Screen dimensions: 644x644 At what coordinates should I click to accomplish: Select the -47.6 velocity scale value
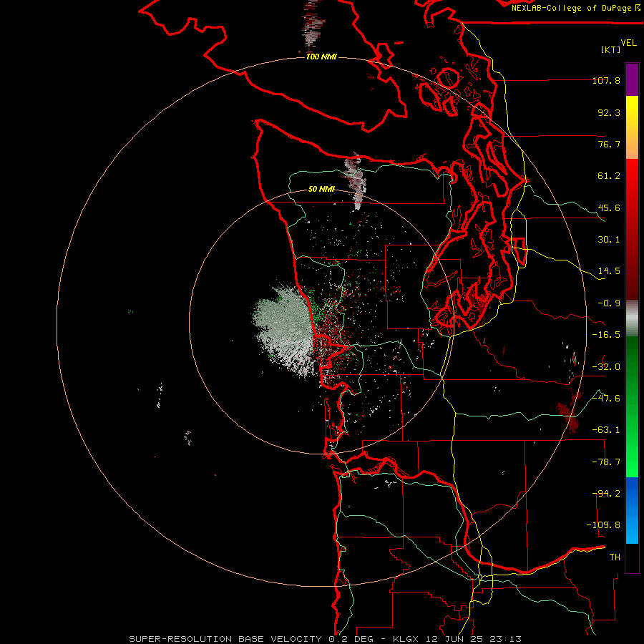(x=606, y=399)
